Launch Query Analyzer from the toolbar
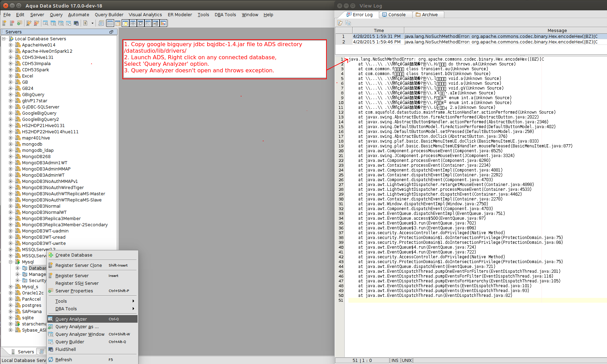This screenshot has width=607, height=364. (45, 23)
